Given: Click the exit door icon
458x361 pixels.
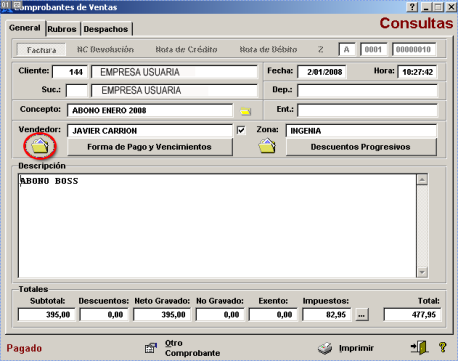Looking at the screenshot, I should tap(420, 348).
